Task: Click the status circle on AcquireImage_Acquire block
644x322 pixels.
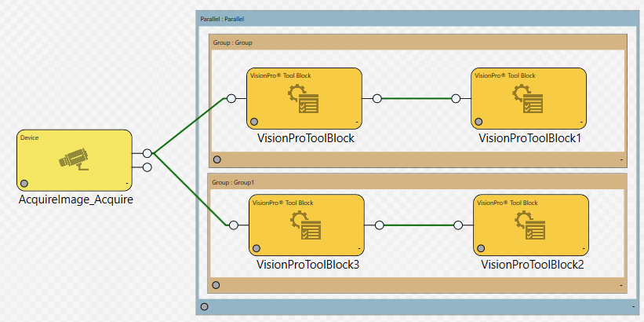Action: click(24, 183)
